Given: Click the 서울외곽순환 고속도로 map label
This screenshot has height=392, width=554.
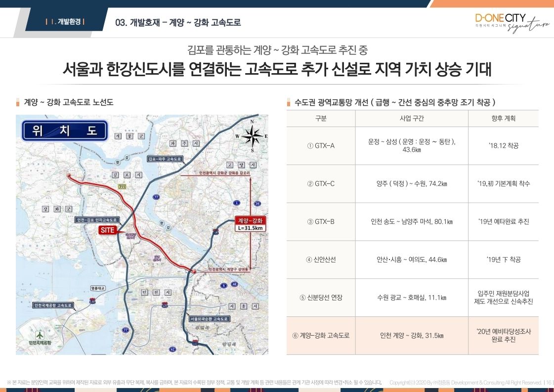Looking at the screenshot, I should [210, 318].
